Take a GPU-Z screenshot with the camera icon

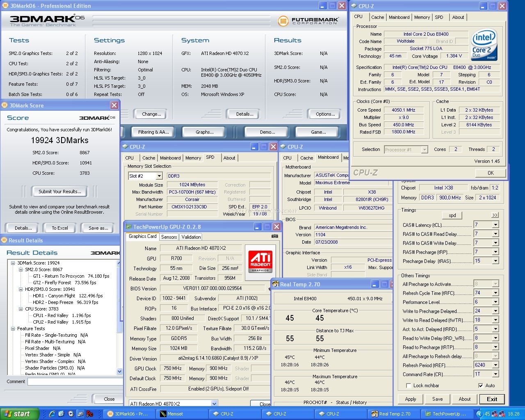click(x=274, y=236)
